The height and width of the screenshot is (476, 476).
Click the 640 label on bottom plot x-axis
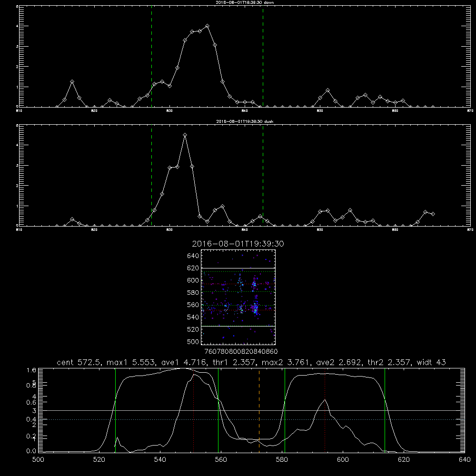pyautogui.click(x=465, y=460)
